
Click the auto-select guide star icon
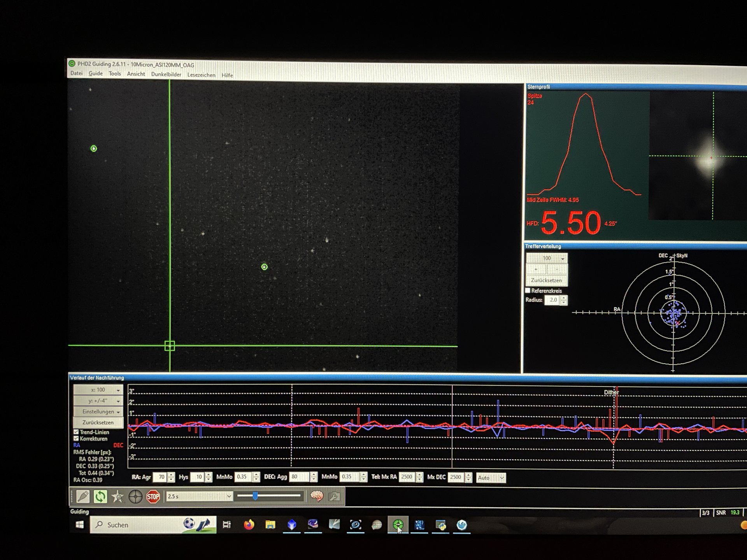coord(118,497)
